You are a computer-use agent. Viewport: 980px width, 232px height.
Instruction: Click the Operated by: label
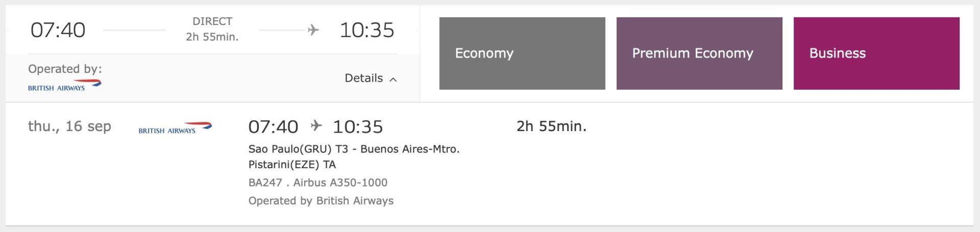click(65, 69)
